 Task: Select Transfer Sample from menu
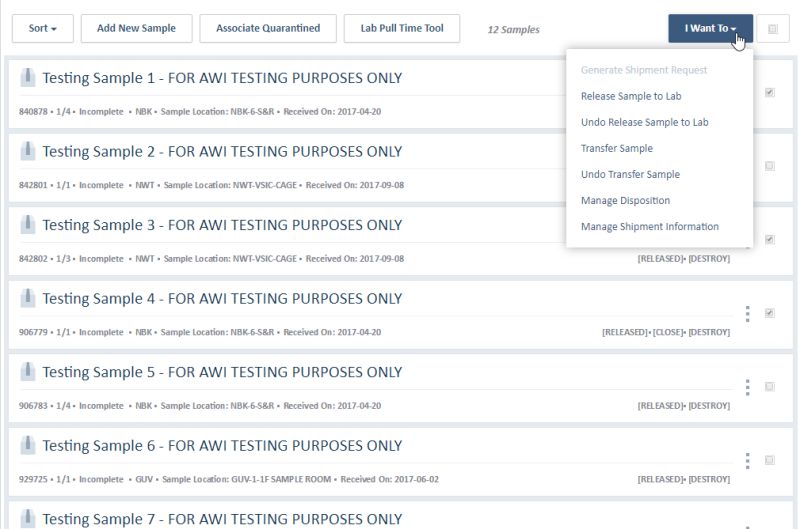pos(617,148)
